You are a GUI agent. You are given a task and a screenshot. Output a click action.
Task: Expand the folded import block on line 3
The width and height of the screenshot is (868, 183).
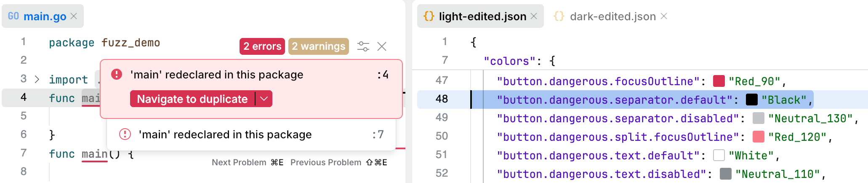pyautogui.click(x=37, y=79)
